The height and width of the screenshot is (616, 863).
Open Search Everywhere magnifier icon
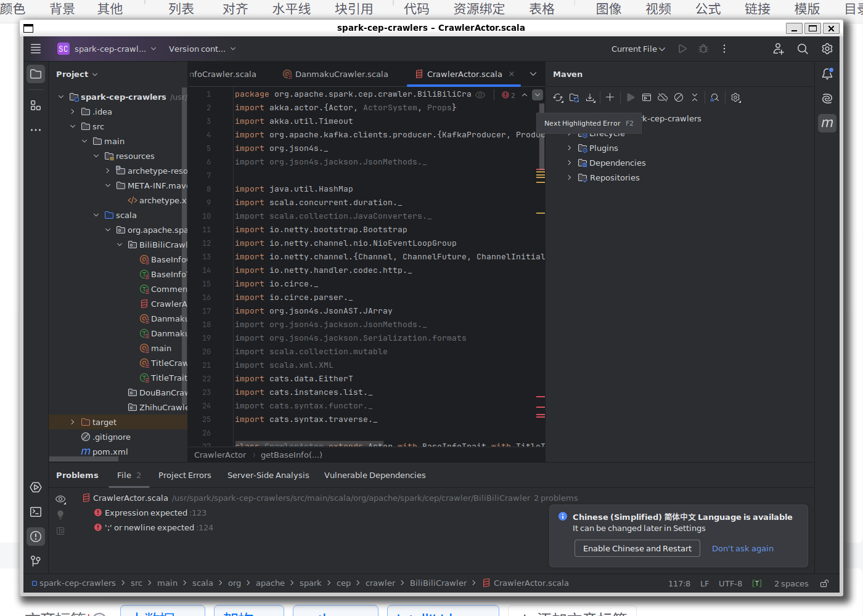pyautogui.click(x=803, y=49)
